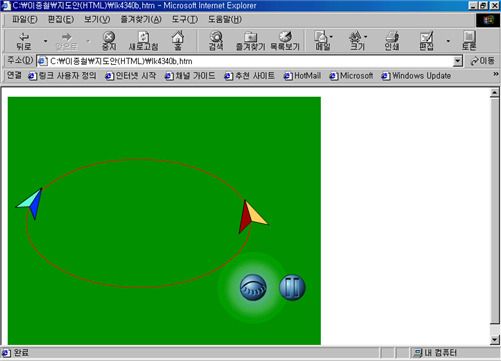Screen dimensions: 501x361
Task: Open the Favorites (즐겨찾기) toolbar icon
Action: coord(250,41)
